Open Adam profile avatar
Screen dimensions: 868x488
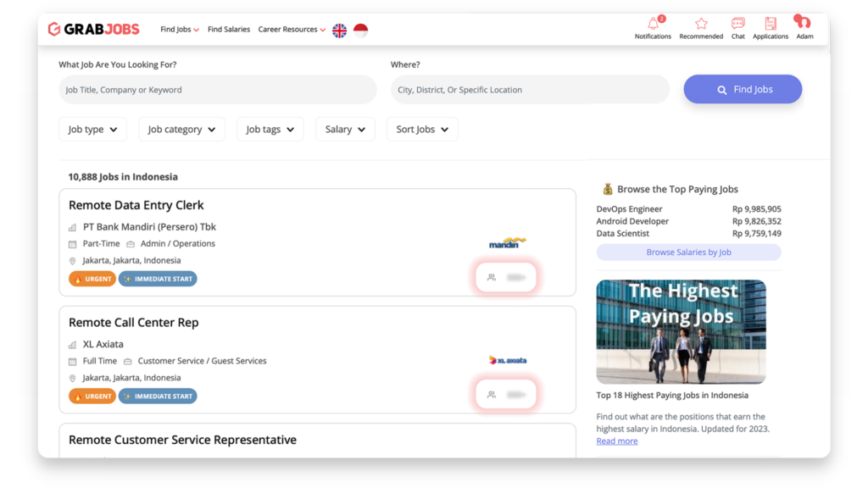pyautogui.click(x=802, y=22)
